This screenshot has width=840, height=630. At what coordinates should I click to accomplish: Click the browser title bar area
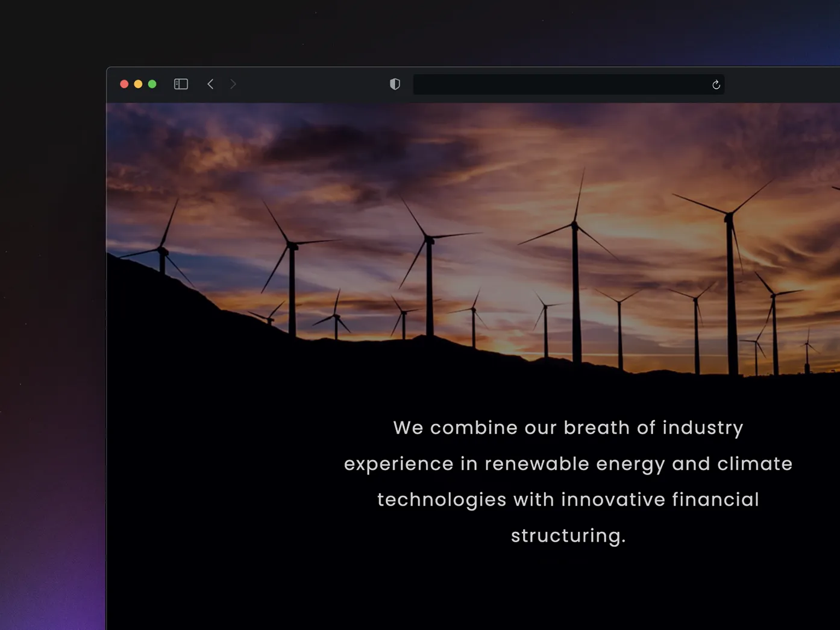tap(301, 84)
